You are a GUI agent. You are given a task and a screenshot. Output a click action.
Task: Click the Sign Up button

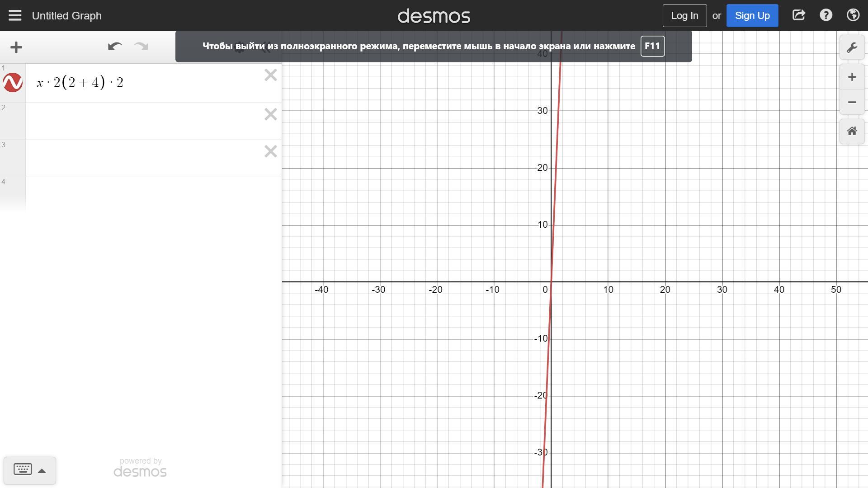click(x=752, y=15)
